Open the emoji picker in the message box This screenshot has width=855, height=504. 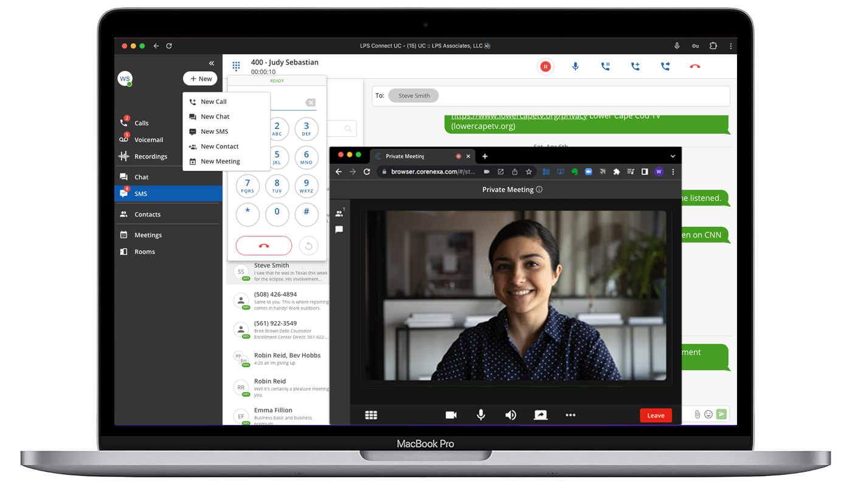tap(708, 414)
